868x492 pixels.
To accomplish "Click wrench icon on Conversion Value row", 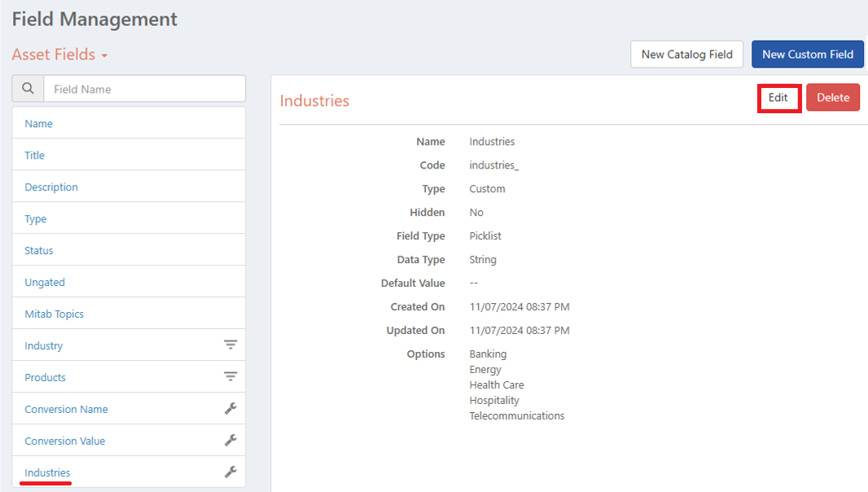I will click(x=230, y=440).
